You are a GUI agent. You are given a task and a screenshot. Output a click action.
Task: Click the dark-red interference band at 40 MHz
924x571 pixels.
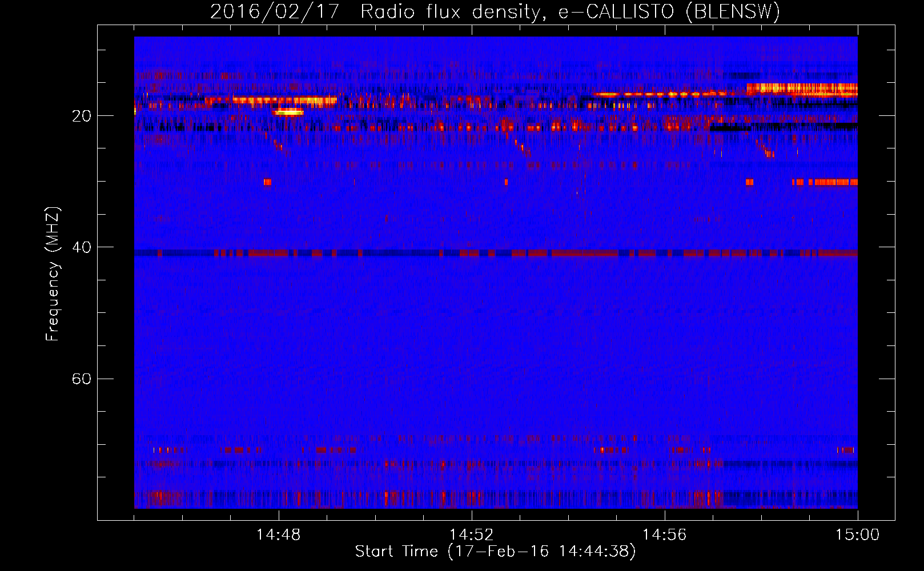click(496, 253)
